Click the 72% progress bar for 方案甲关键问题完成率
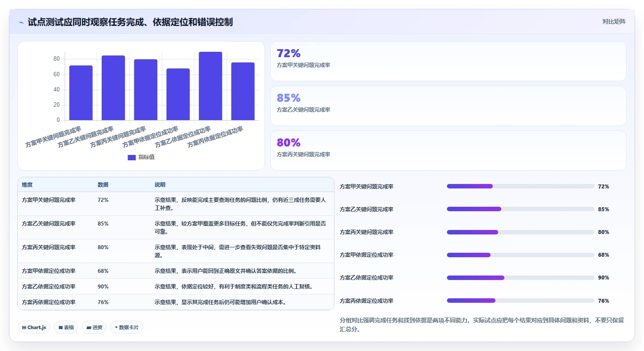The height and width of the screenshot is (351, 644). (520, 186)
